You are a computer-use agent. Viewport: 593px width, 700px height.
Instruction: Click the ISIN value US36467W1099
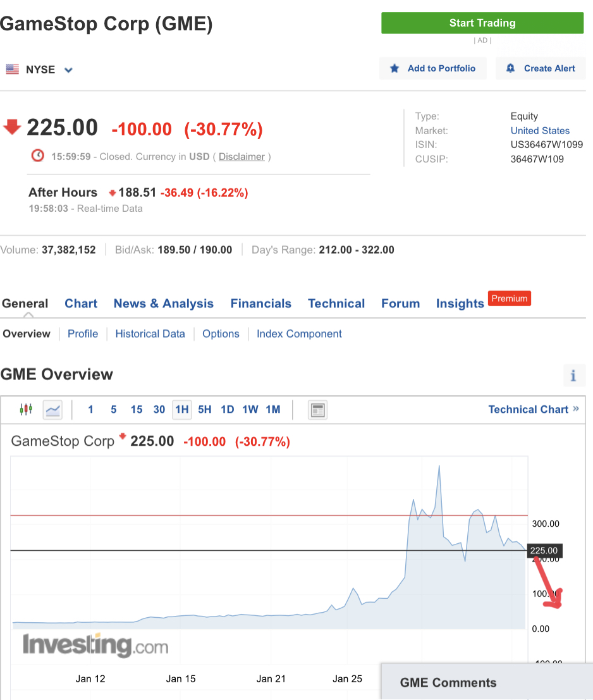coord(547,145)
